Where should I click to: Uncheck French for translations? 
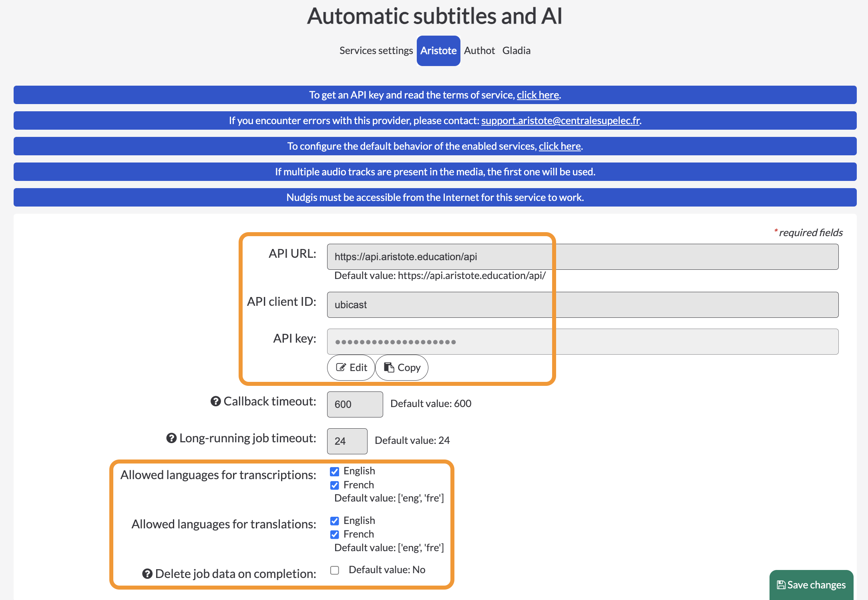335,534
